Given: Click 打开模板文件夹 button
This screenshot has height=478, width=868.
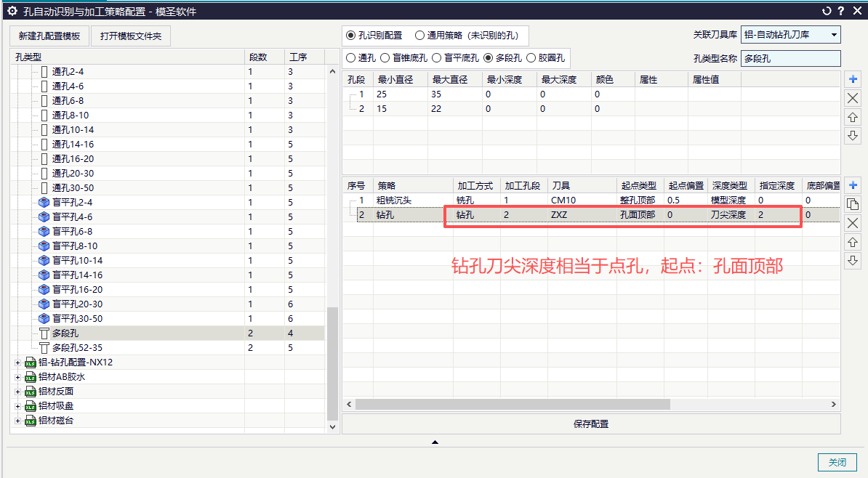Looking at the screenshot, I should 131,36.
